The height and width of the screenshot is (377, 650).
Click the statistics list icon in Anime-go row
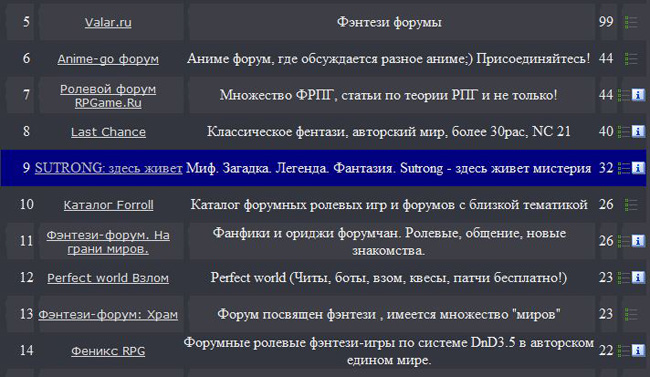(x=631, y=58)
